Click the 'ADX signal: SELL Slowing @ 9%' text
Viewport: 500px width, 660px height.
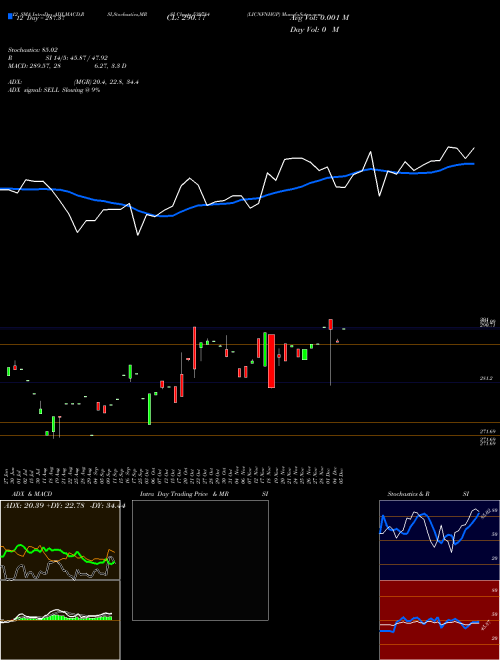[x=54, y=90]
